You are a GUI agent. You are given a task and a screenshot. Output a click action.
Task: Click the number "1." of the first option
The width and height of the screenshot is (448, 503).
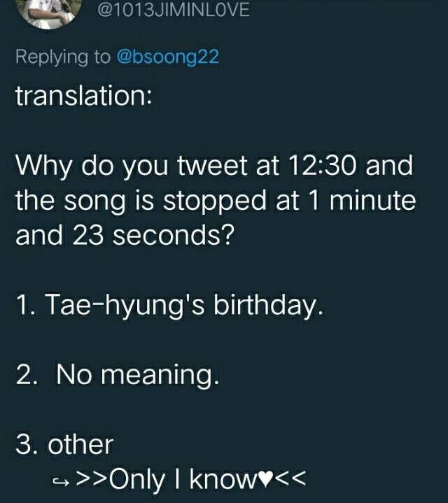[26, 306]
